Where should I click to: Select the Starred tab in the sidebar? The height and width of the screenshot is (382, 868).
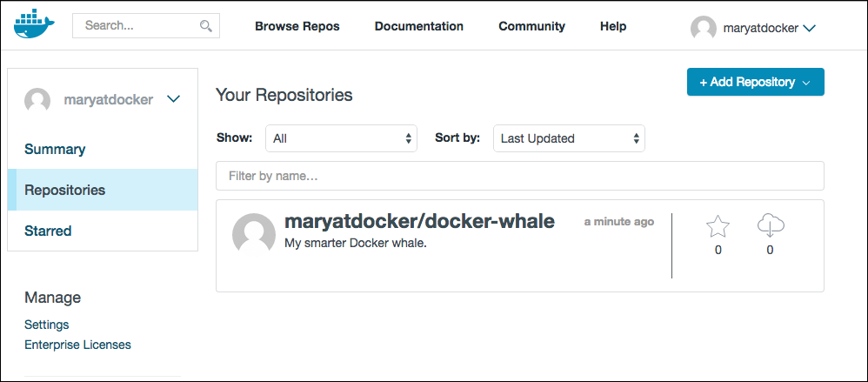click(48, 231)
